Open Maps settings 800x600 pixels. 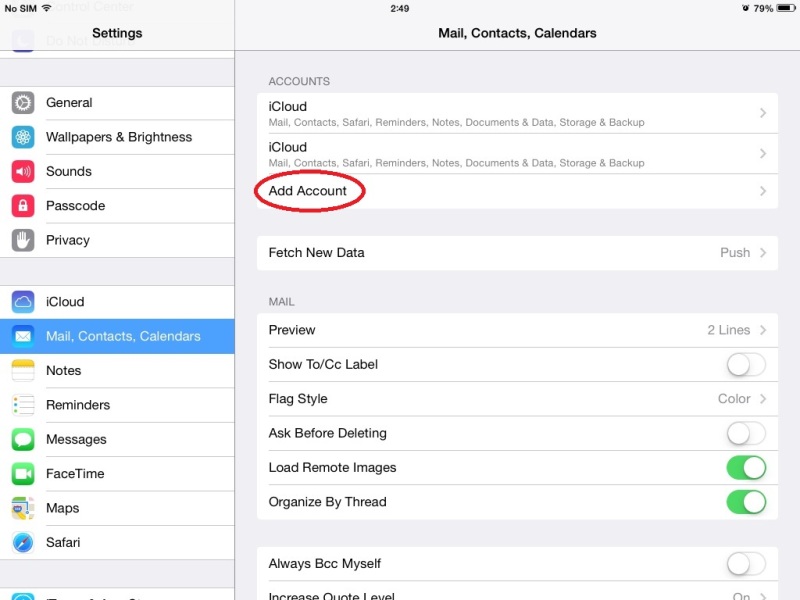pos(117,508)
